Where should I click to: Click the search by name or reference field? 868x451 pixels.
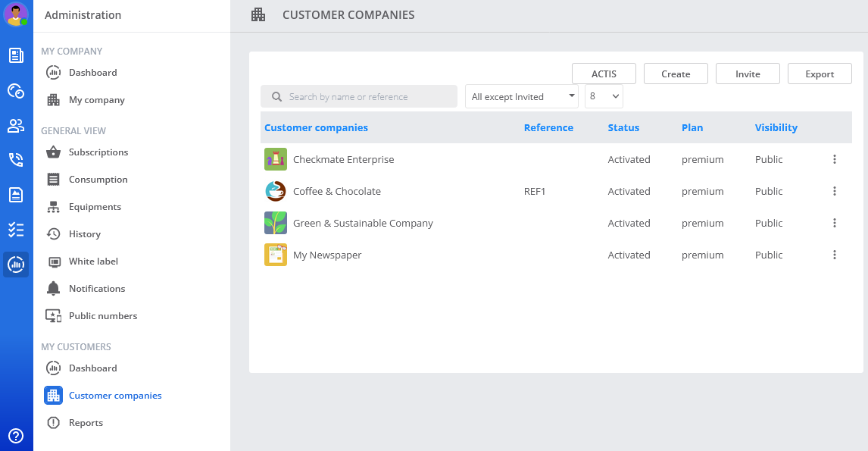tap(359, 96)
